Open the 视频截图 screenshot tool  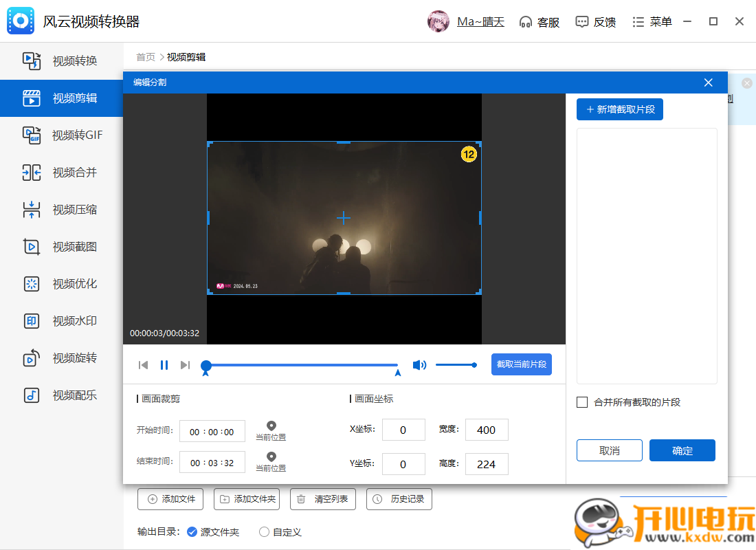click(x=62, y=246)
